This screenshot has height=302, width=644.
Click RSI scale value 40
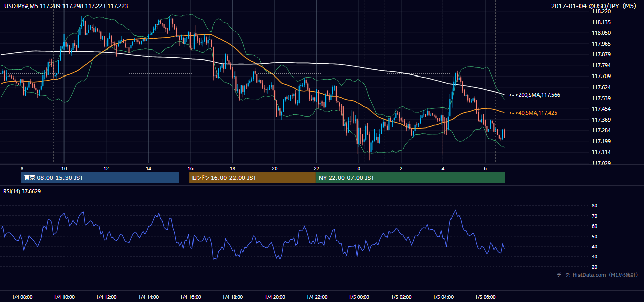pyautogui.click(x=595, y=246)
